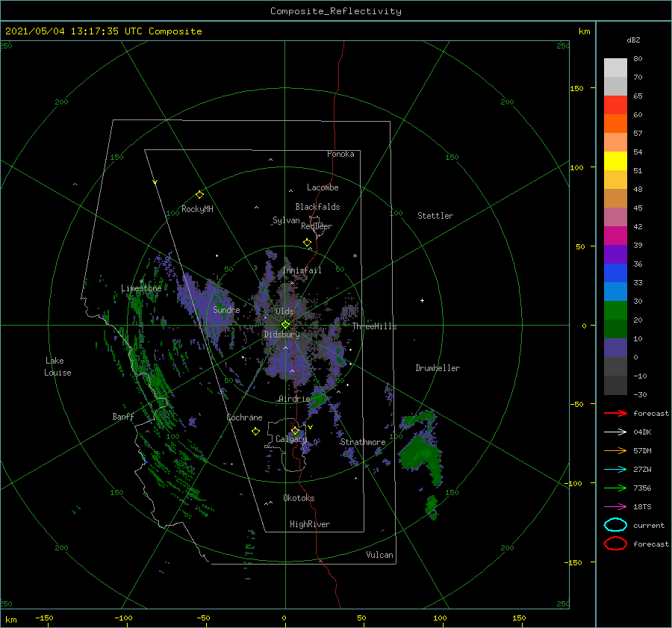Select the 65 dBZ red color swatch
672x628 pixels.
point(615,105)
